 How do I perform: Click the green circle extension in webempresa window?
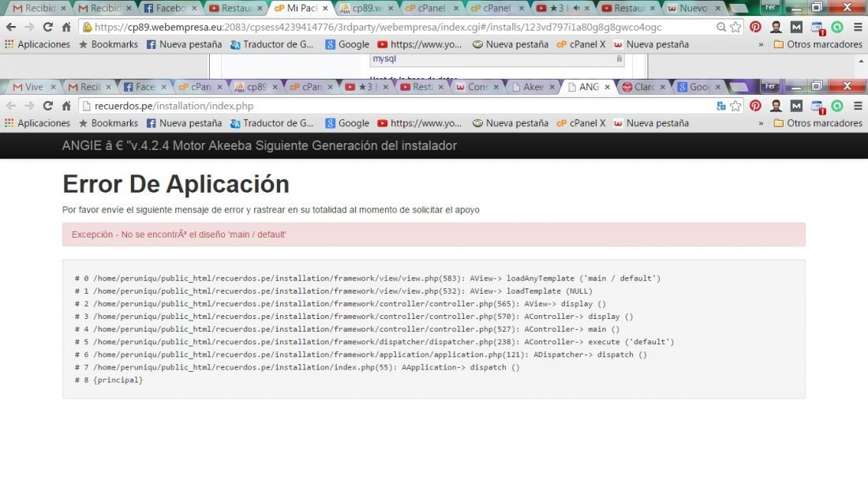(837, 27)
